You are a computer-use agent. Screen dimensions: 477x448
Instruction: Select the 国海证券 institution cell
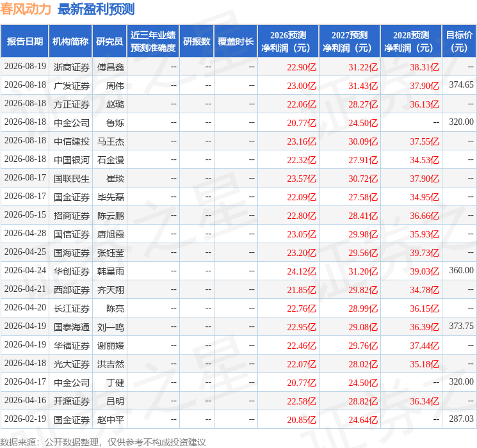(72, 253)
